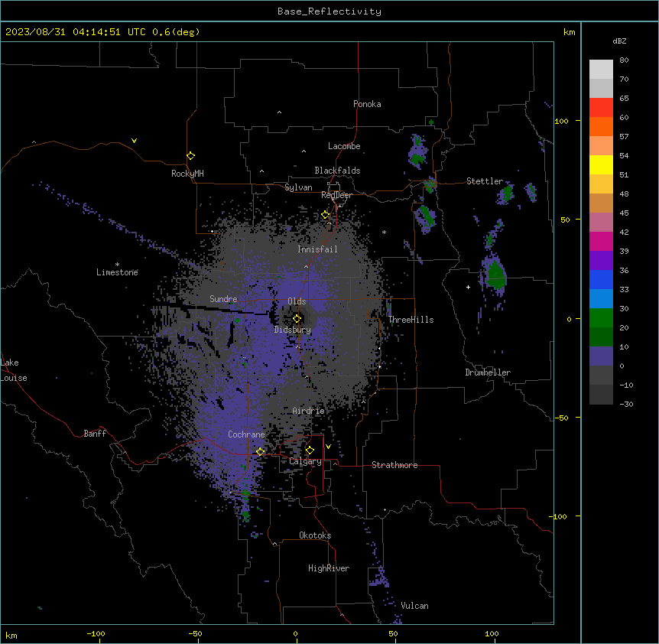
Task: Click the 65 value in the dBZ legend
Action: click(624, 99)
